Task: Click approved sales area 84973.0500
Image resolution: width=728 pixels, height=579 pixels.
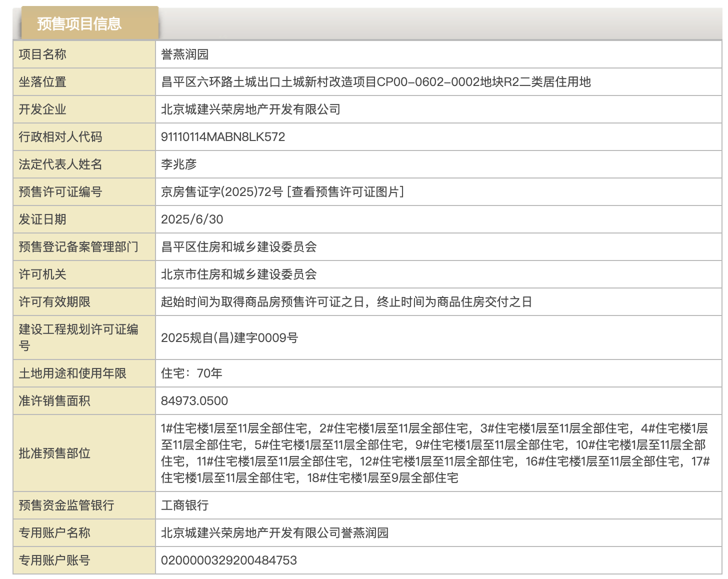Action: tap(194, 401)
